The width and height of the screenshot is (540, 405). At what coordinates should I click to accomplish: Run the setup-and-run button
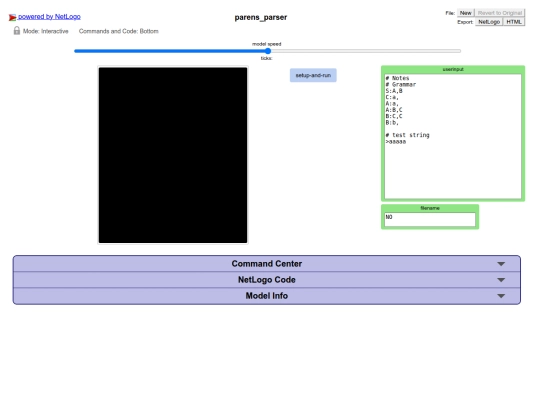[x=313, y=75]
